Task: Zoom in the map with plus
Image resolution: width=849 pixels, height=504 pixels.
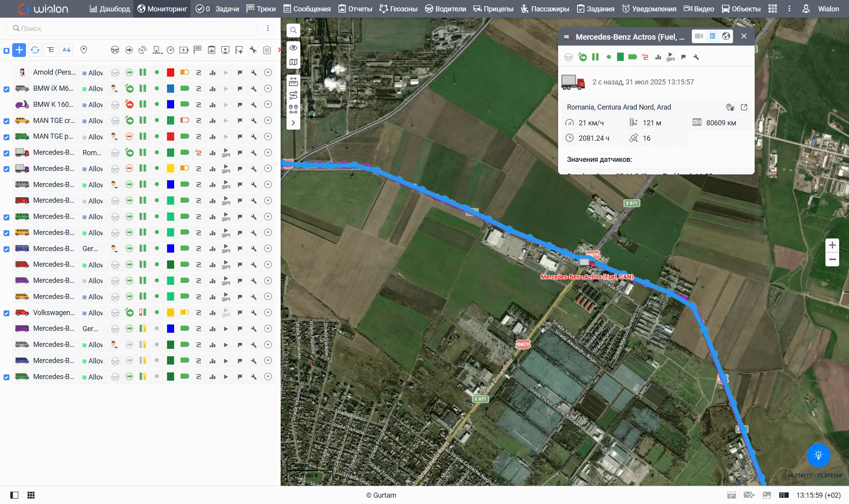Action: 832,245
